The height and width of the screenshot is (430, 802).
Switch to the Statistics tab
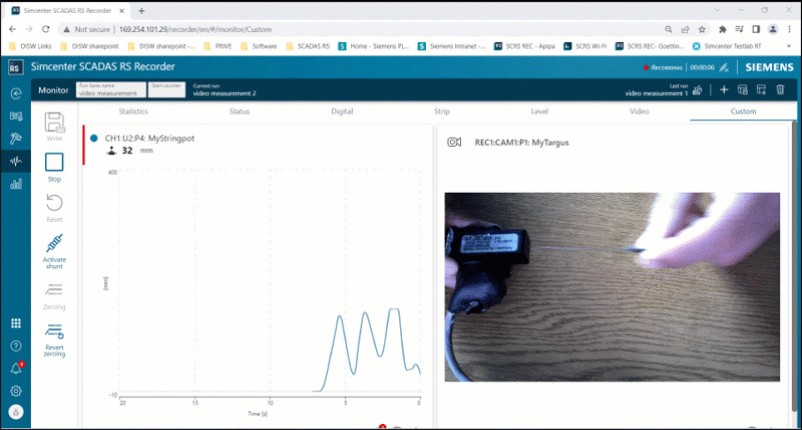[x=140, y=111]
